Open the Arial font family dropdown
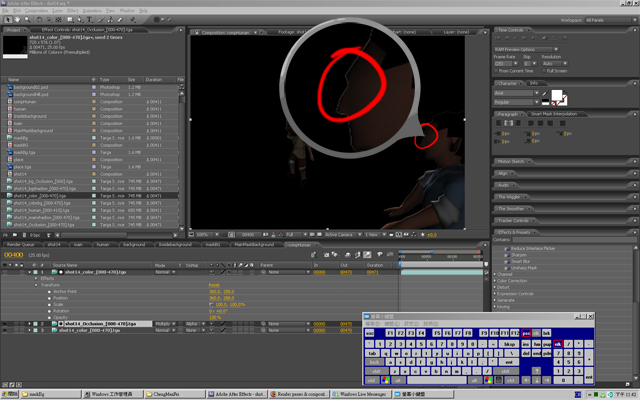 (516, 93)
